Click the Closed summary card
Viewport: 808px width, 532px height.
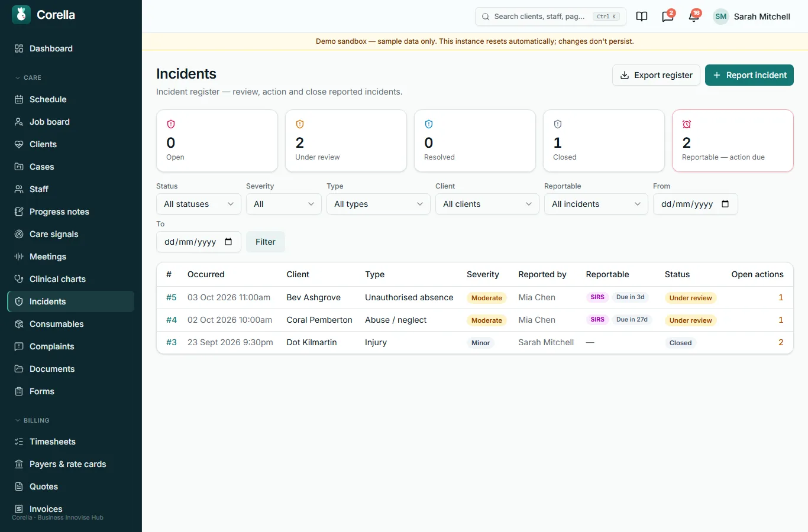point(604,141)
